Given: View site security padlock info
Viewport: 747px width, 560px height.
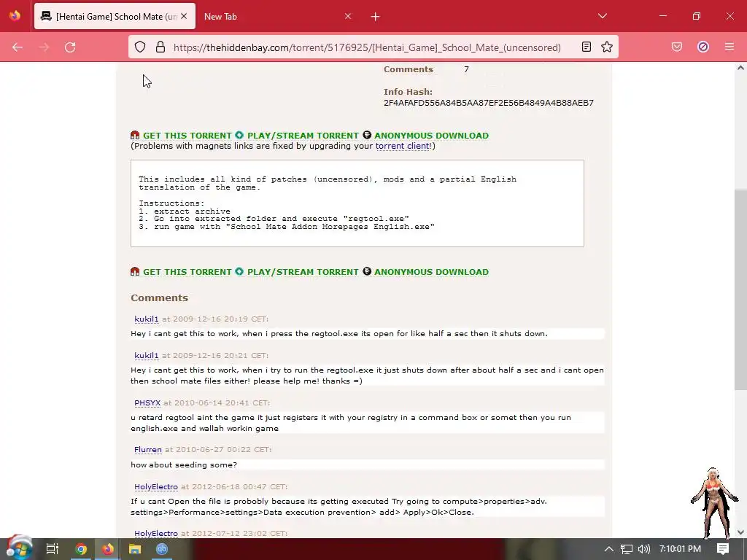Looking at the screenshot, I should click(x=160, y=47).
